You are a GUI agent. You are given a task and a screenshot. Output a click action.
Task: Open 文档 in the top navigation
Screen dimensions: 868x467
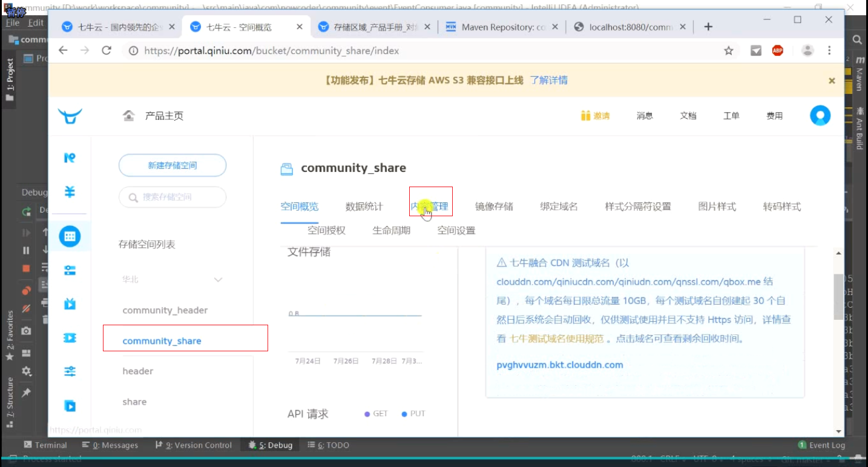click(688, 116)
